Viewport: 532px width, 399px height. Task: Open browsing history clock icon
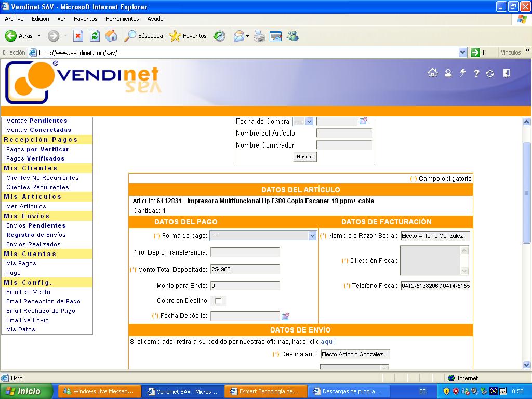click(219, 36)
